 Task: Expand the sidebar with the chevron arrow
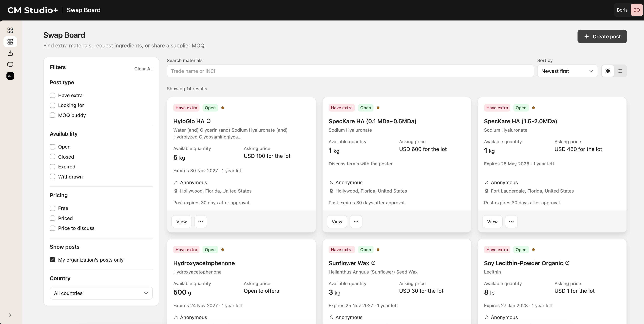click(10, 315)
